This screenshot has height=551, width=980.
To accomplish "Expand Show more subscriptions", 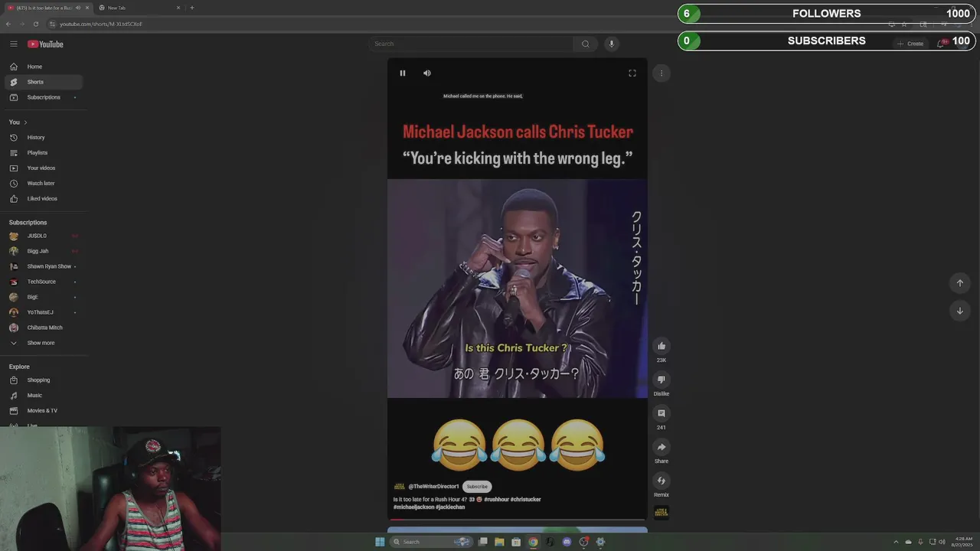I will point(44,343).
